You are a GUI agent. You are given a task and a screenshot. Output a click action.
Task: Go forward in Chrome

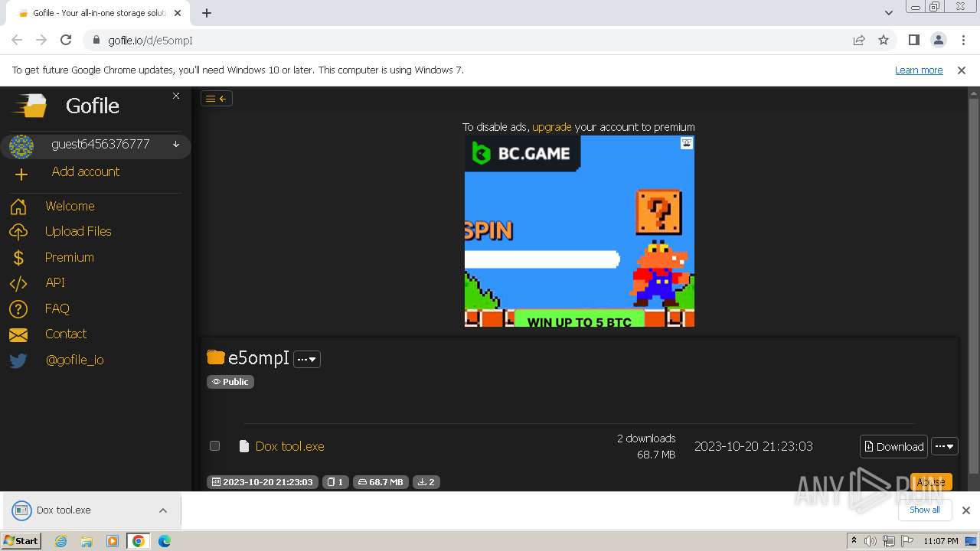pyautogui.click(x=41, y=40)
